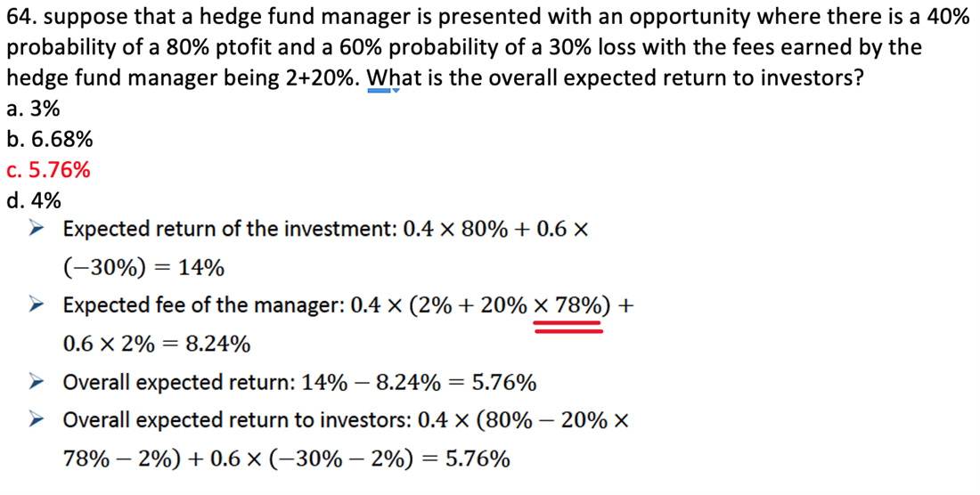Click the blue marker beneath the word "What"
The height and width of the screenshot is (495, 980).
coord(385,90)
